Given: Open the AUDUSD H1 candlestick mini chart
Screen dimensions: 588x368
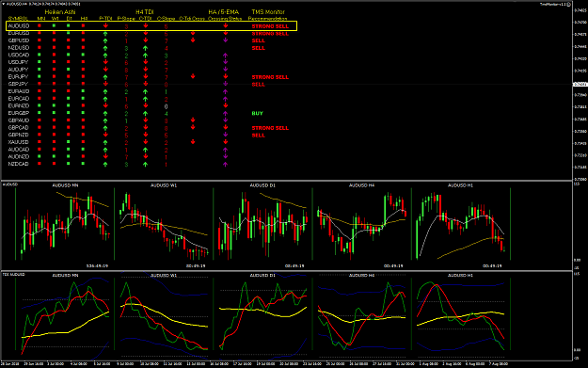Looking at the screenshot, I should click(x=460, y=225).
